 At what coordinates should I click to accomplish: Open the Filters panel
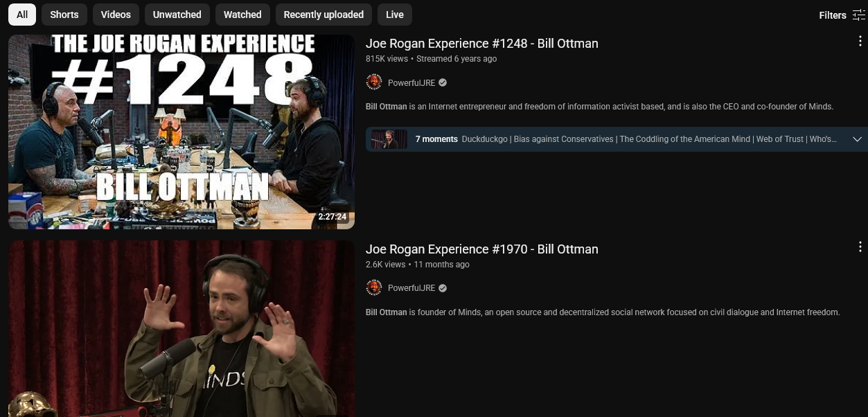click(x=842, y=15)
